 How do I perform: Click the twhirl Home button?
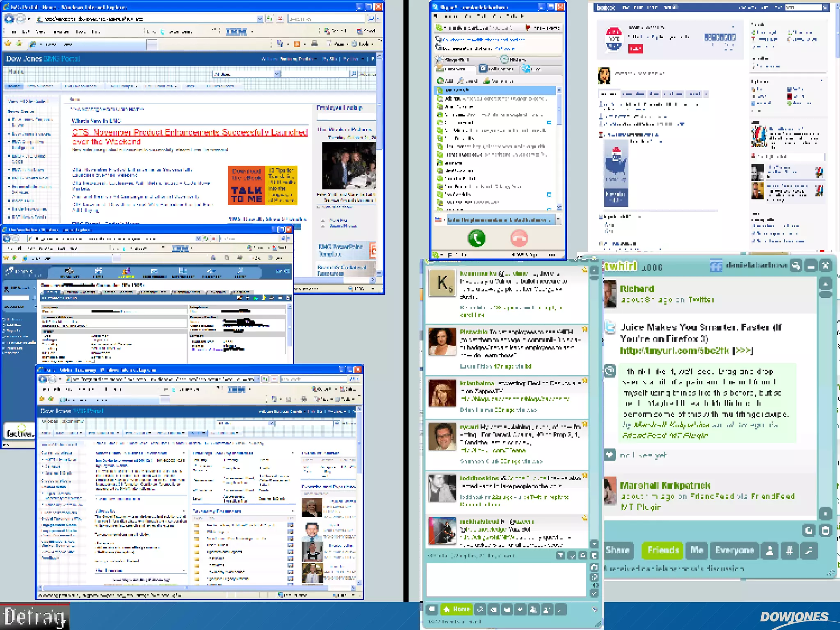coord(457,609)
